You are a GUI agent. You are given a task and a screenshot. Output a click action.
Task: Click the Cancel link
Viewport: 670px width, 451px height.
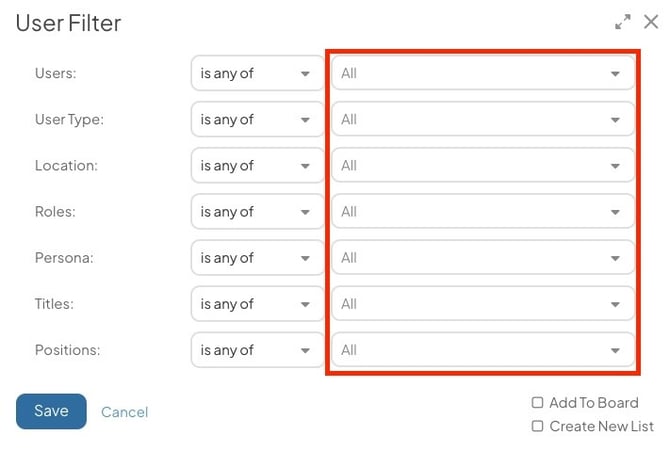124,412
